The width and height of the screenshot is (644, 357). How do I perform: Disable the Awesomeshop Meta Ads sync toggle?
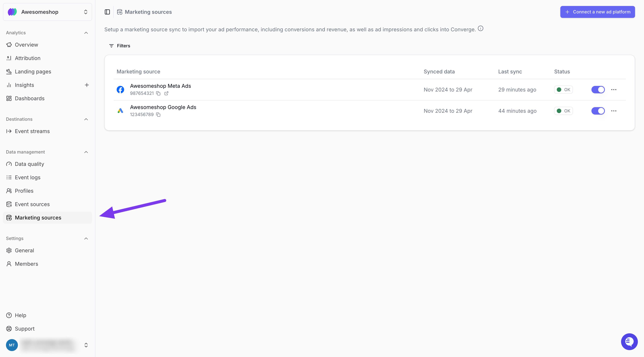598,89
